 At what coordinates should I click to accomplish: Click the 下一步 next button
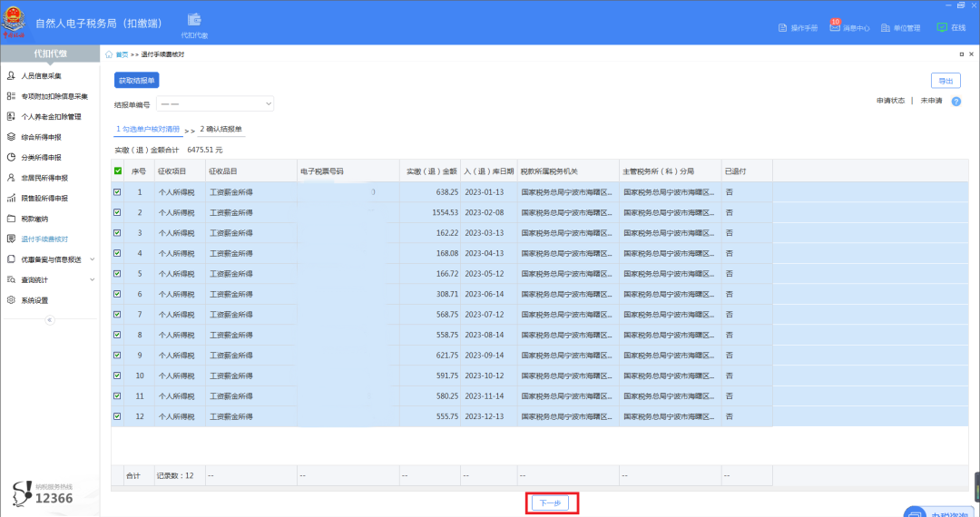click(x=551, y=502)
